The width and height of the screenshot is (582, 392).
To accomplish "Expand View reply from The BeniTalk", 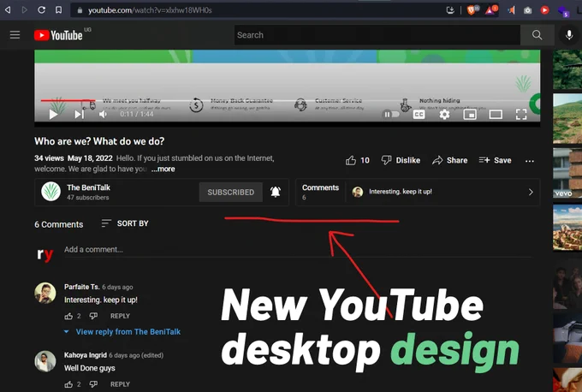I will click(x=122, y=332).
